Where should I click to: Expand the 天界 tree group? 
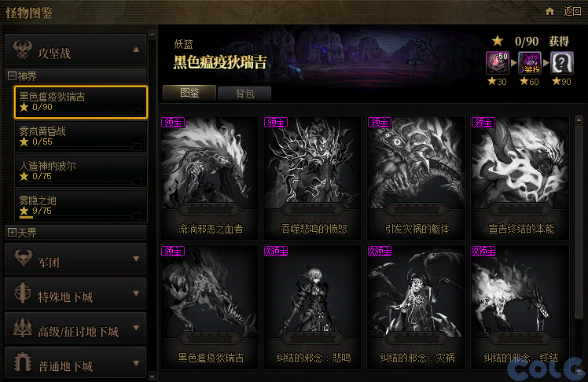coord(12,233)
